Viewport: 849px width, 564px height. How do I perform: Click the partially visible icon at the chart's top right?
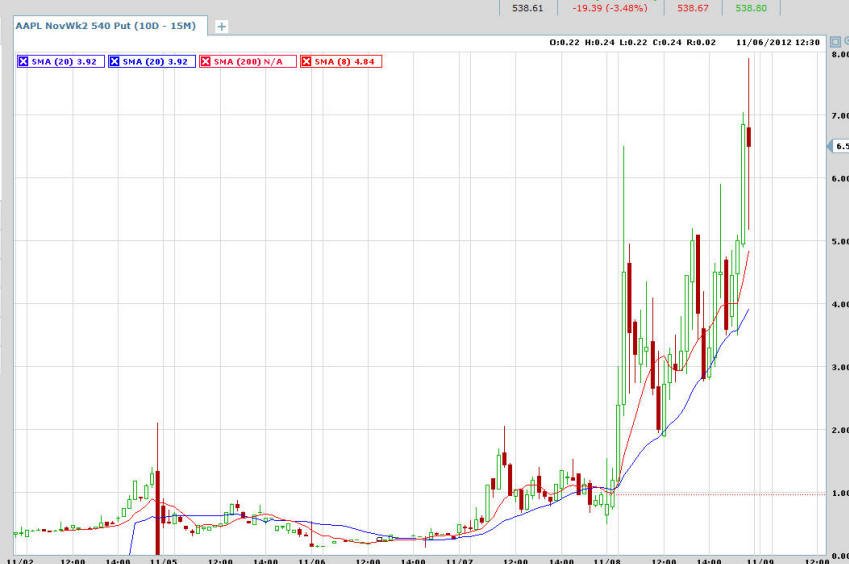click(846, 41)
